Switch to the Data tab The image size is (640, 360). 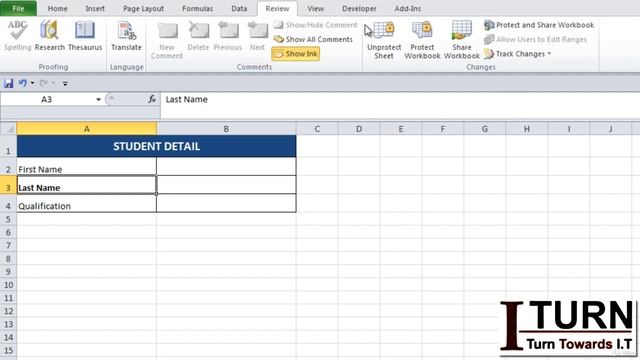(239, 8)
